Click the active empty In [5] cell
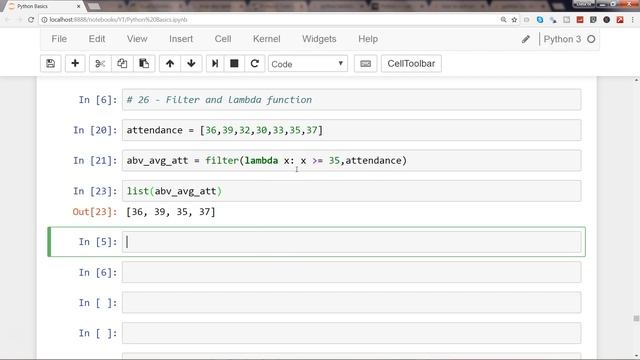The height and width of the screenshot is (360, 640). pos(351,242)
